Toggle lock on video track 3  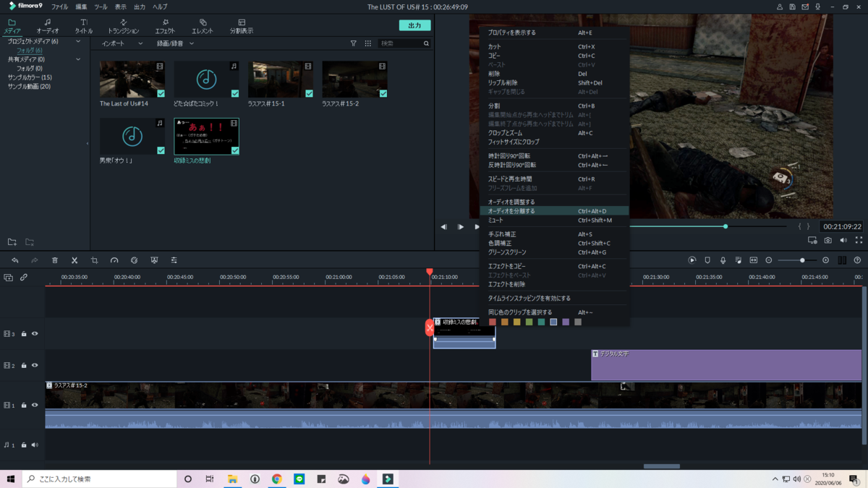(24, 334)
